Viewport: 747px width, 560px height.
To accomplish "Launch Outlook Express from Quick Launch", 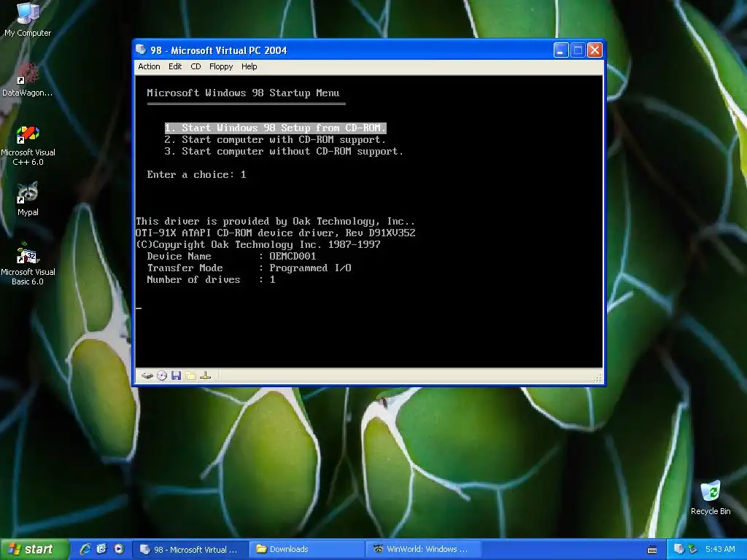I will (102, 549).
